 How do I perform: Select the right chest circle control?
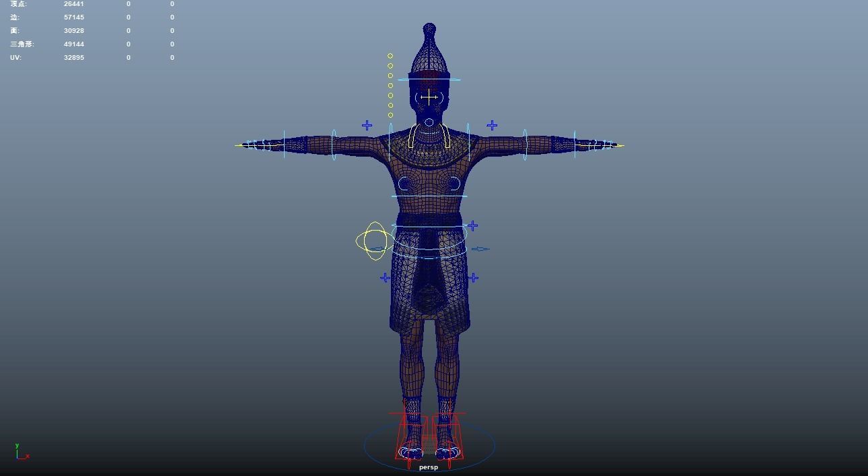(454, 184)
